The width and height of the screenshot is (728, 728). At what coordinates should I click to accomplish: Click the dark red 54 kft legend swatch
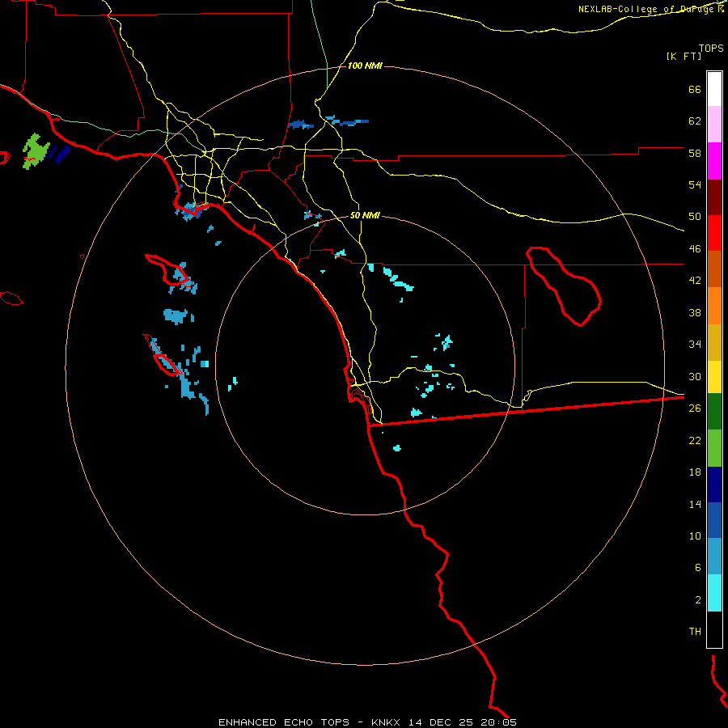click(x=714, y=197)
